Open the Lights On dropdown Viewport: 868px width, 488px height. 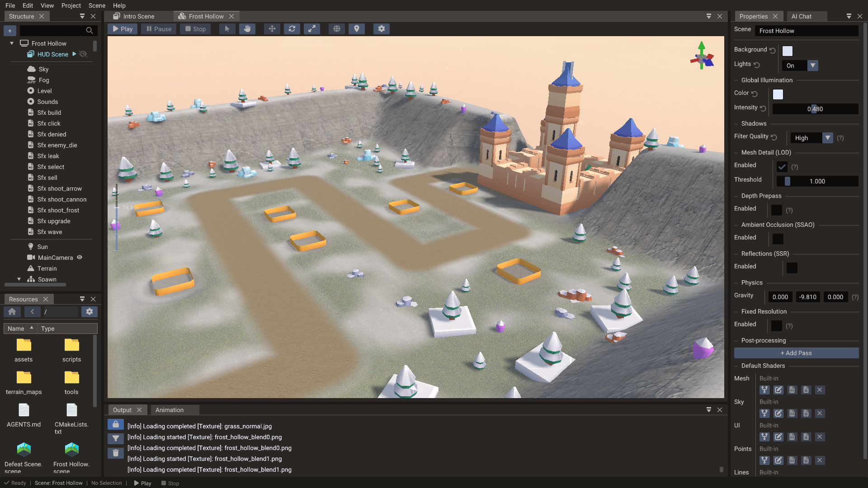point(800,66)
